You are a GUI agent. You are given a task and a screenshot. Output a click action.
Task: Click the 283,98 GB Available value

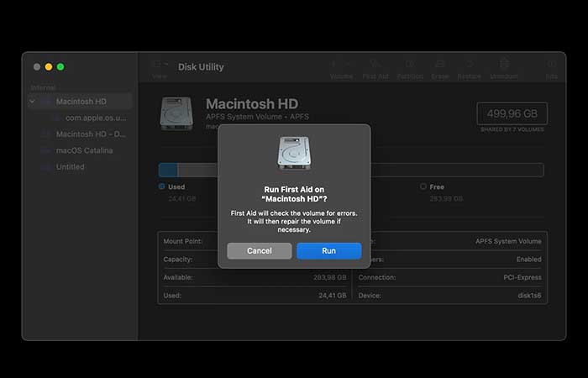click(x=329, y=277)
